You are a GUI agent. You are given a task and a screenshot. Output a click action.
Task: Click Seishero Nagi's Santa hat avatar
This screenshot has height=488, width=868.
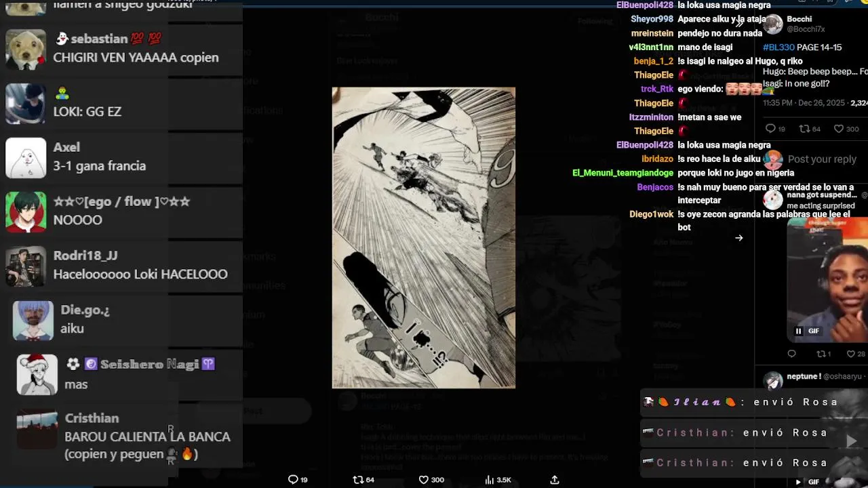point(37,375)
